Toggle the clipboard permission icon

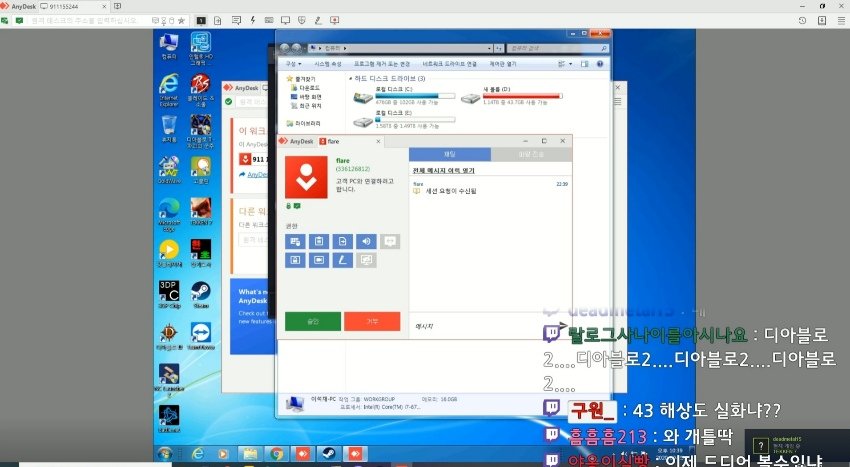click(x=318, y=241)
